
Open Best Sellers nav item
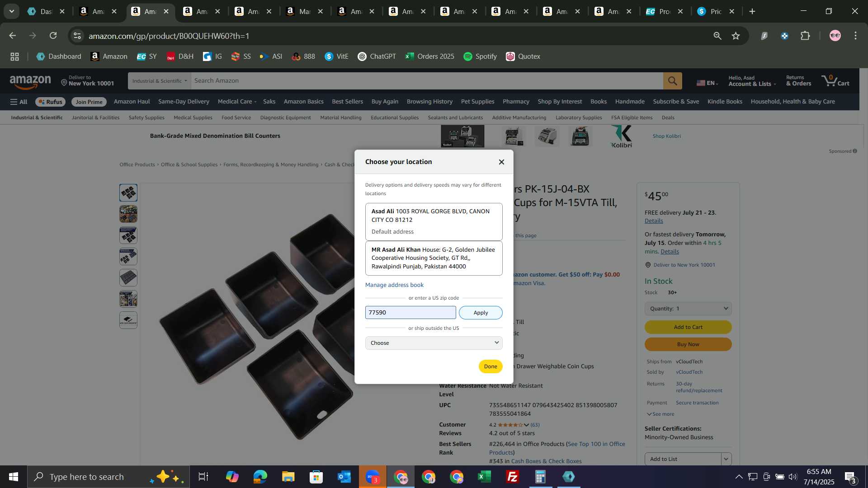pyautogui.click(x=347, y=102)
